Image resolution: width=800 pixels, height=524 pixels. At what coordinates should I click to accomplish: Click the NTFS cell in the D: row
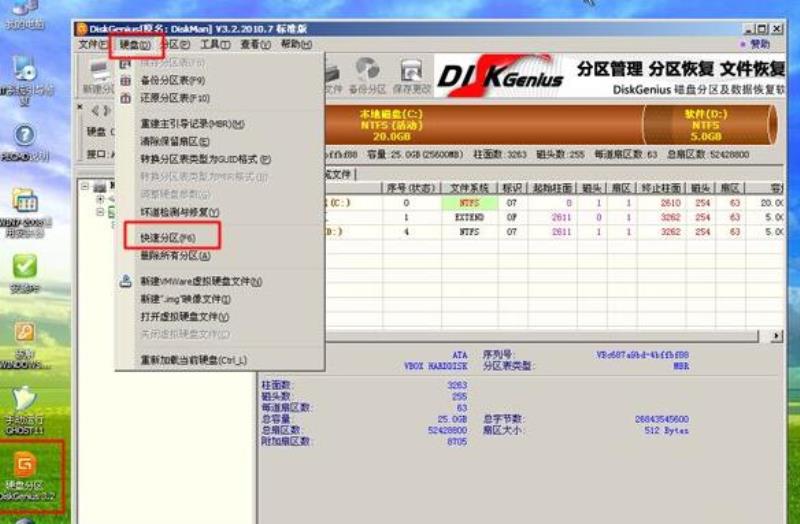pyautogui.click(x=469, y=232)
